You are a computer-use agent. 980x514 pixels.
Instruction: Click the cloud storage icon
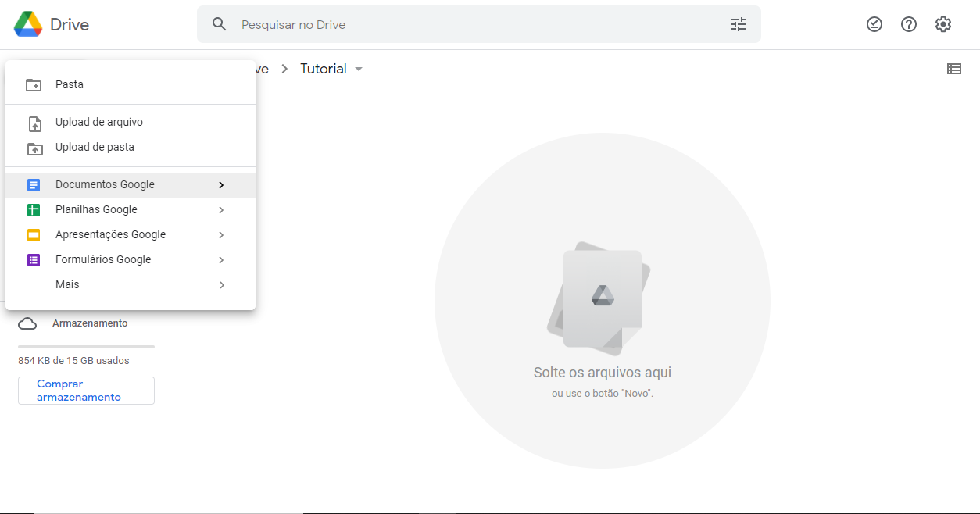[x=27, y=323]
